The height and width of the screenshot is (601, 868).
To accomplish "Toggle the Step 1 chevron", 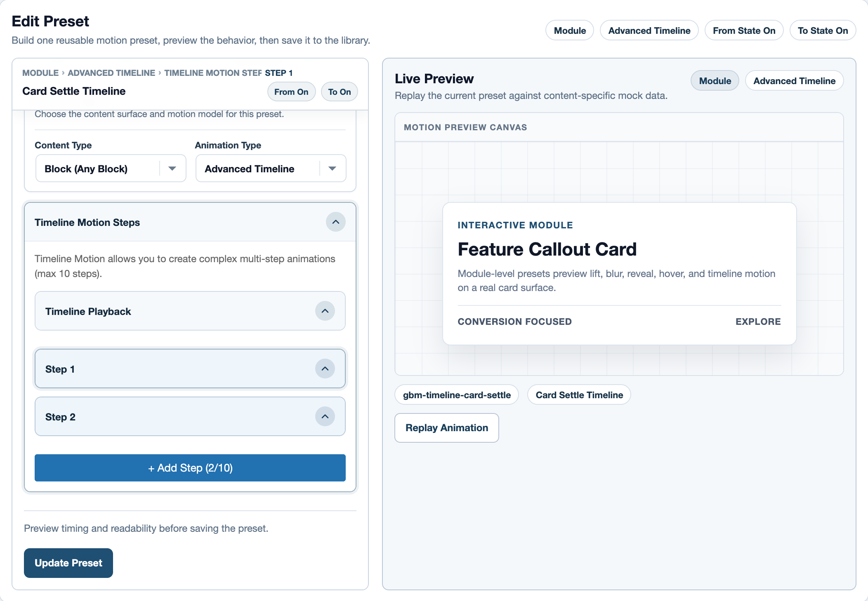I will (325, 369).
